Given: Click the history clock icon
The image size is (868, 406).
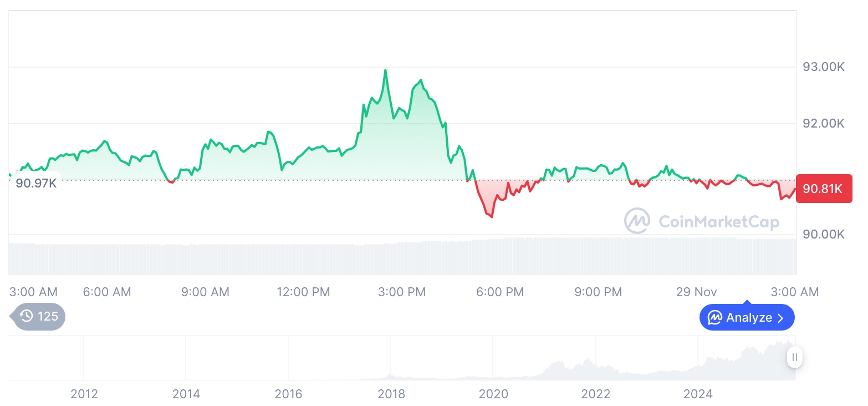Looking at the screenshot, I should coord(26,316).
